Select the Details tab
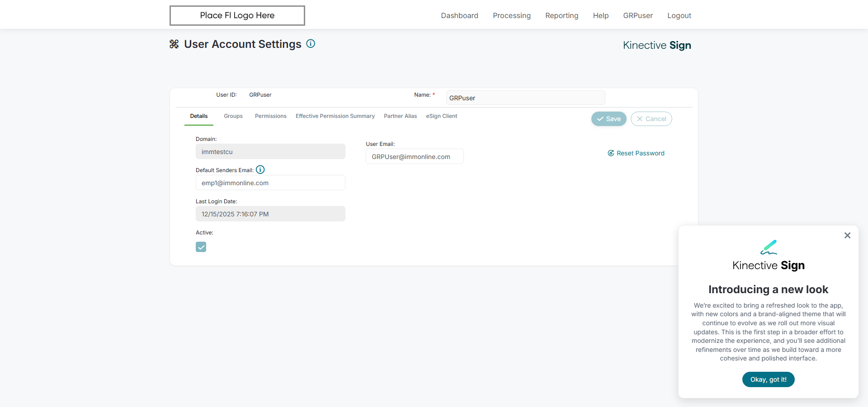868x407 pixels. [x=199, y=116]
